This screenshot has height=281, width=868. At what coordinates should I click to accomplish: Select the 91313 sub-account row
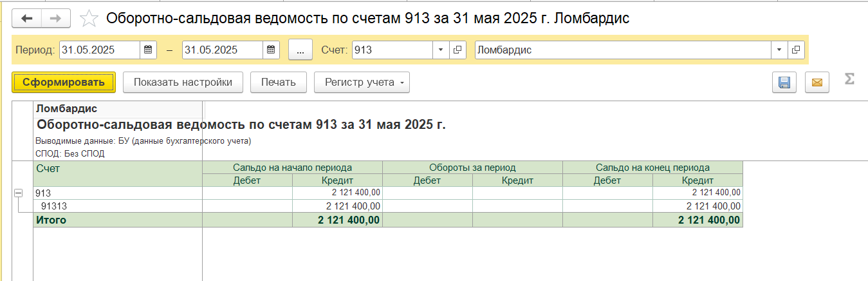54,206
